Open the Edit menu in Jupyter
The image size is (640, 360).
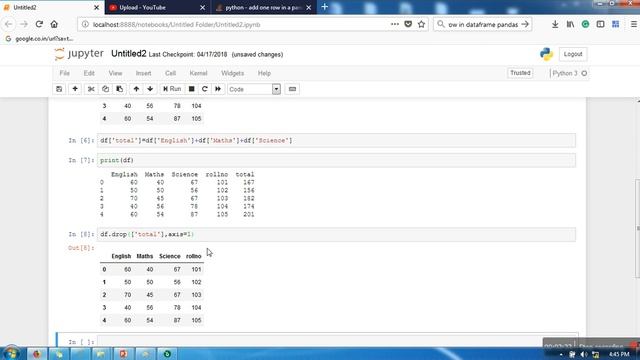(89, 73)
